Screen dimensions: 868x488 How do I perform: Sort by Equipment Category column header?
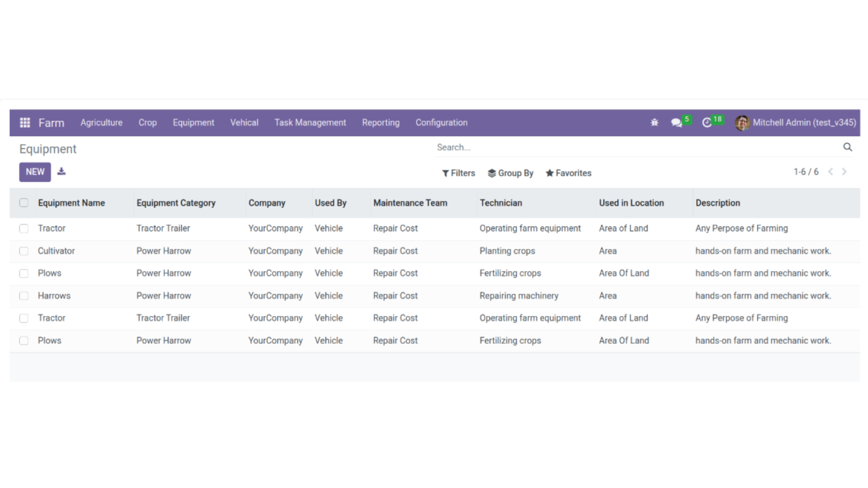tap(176, 203)
